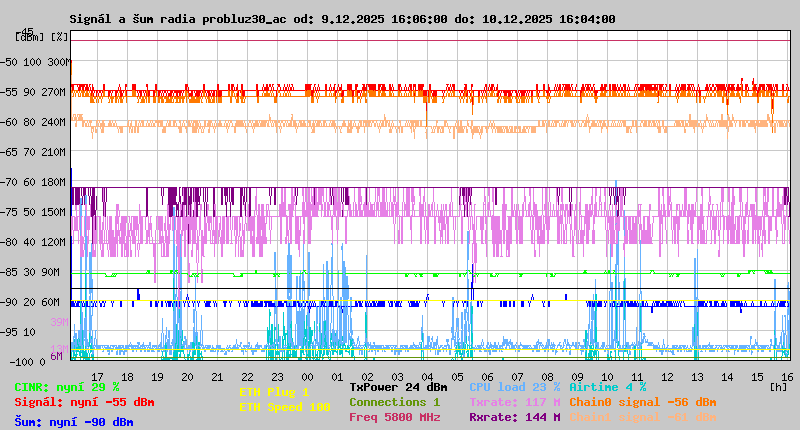Select the cyan Airtime legend entry

click(x=607, y=386)
